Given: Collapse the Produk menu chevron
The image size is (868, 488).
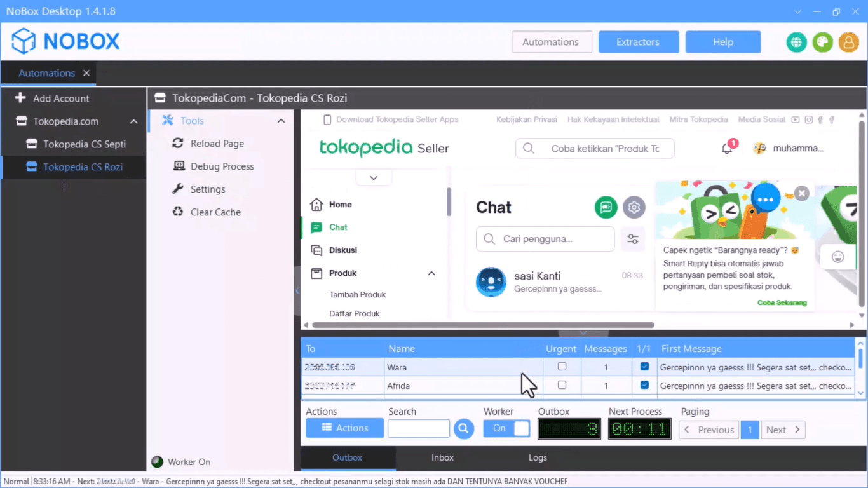Looking at the screenshot, I should (431, 273).
